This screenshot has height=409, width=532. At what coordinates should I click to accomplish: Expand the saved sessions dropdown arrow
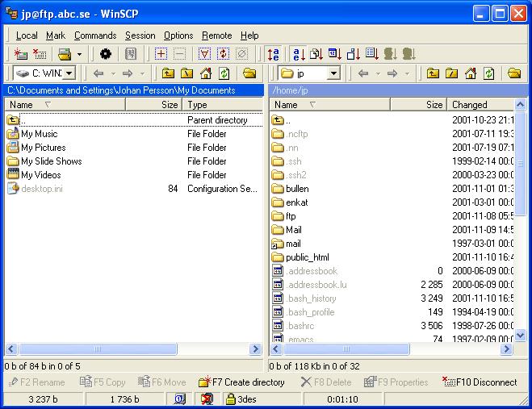pyautogui.click(x=79, y=54)
